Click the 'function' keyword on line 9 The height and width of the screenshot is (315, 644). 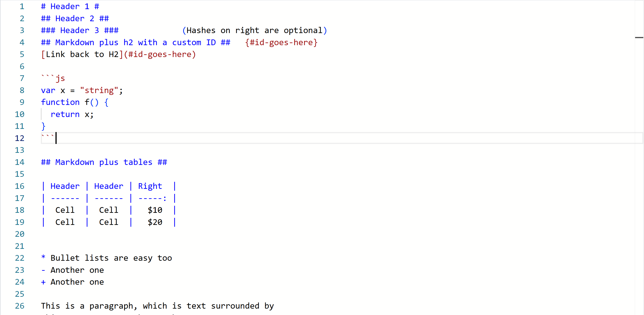point(60,102)
